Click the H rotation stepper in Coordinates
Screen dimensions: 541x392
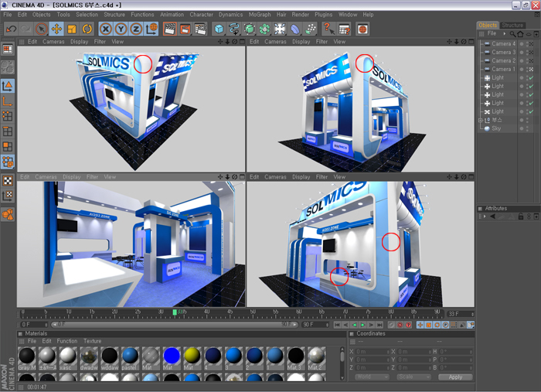tap(471, 352)
